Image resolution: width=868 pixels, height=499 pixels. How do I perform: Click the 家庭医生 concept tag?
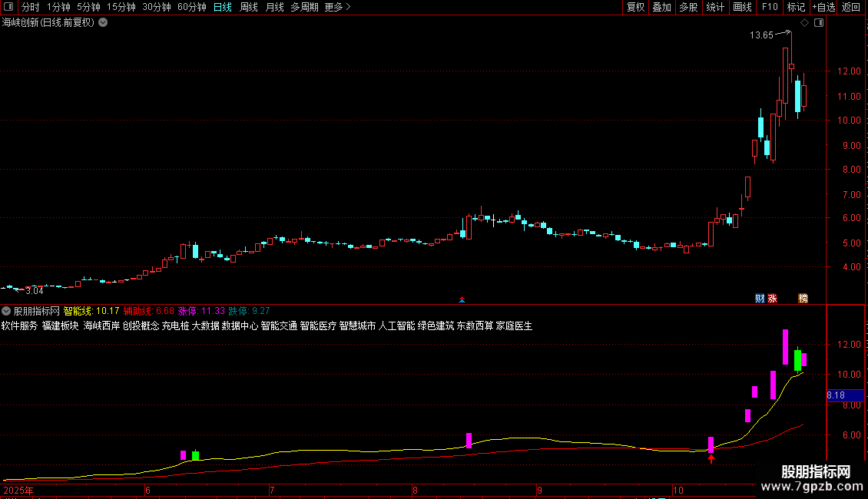coord(514,326)
